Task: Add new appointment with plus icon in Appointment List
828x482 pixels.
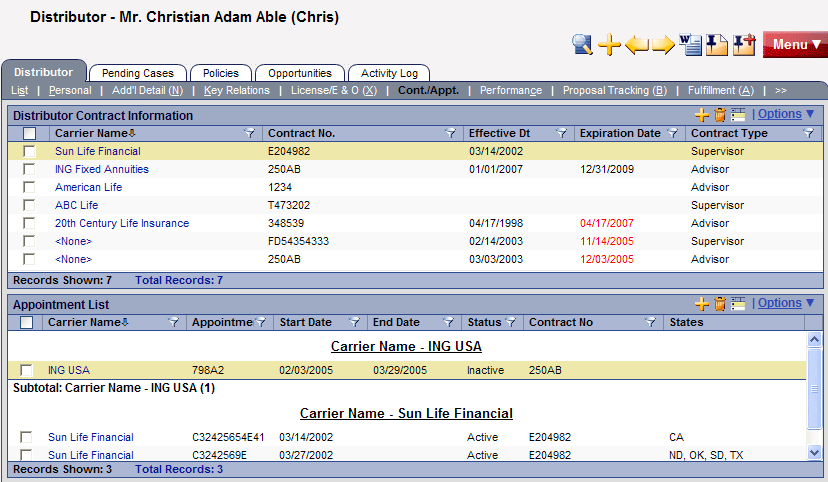Action: coord(702,304)
